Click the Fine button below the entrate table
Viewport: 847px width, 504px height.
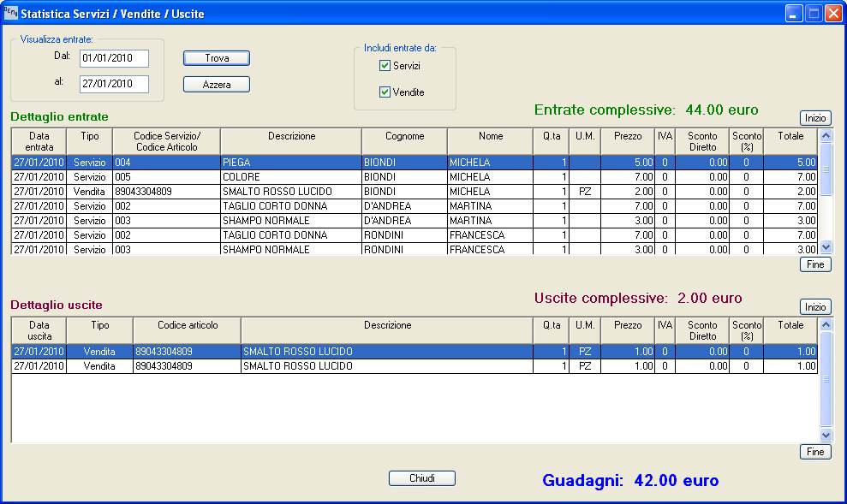(815, 264)
